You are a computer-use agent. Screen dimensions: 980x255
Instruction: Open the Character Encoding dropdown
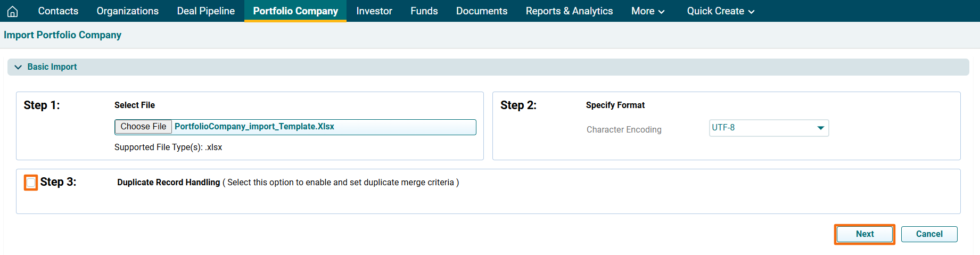pyautogui.click(x=768, y=128)
